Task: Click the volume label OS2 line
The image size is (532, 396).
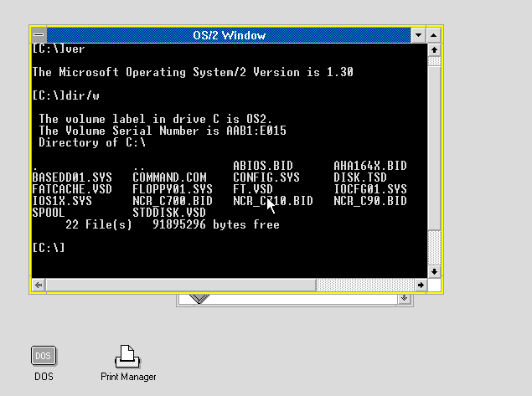Action: (155, 119)
